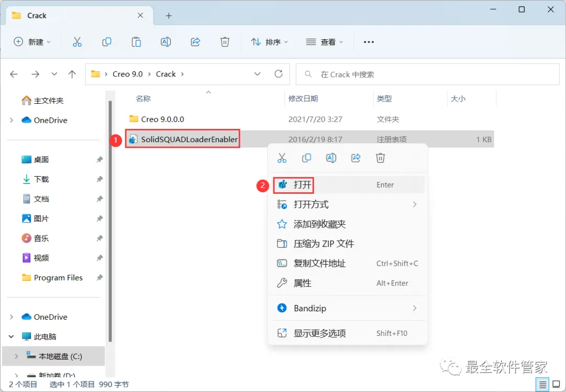Open recent locations dropdown arrow
Image resolution: width=566 pixels, height=392 pixels.
(x=54, y=74)
